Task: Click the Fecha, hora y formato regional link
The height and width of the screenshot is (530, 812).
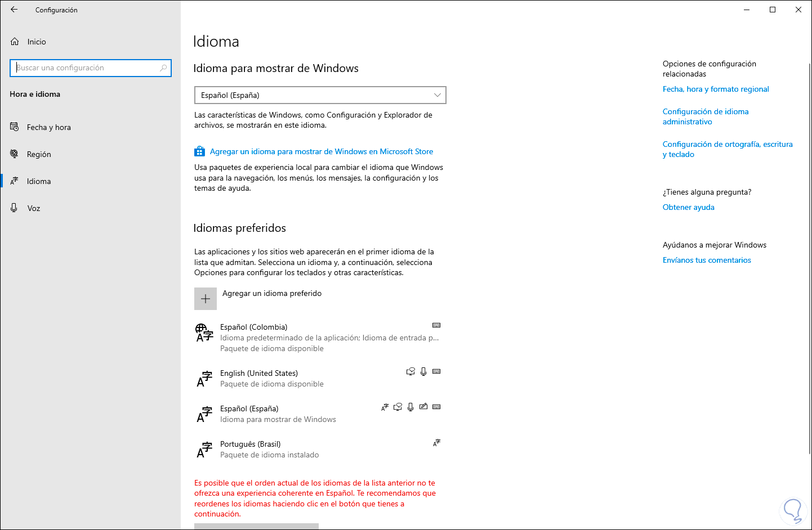Action: tap(716, 89)
